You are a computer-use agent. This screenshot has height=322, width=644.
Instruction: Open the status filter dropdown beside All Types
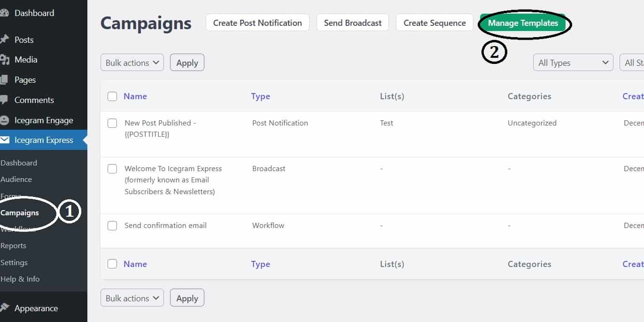[632, 63]
